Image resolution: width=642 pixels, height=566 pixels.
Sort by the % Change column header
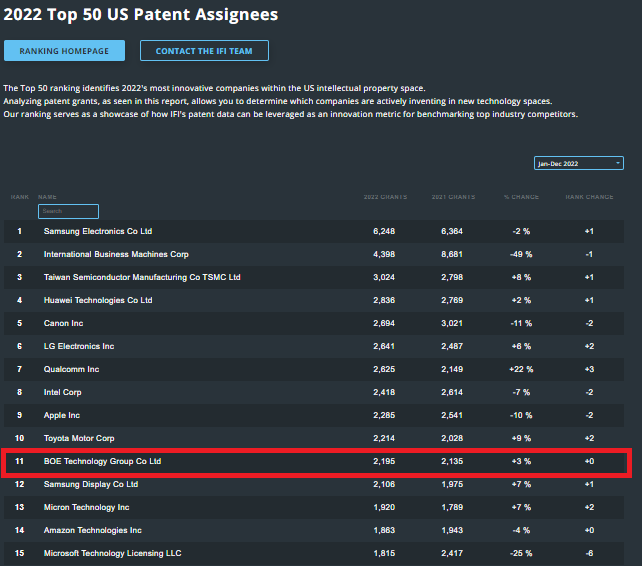click(521, 197)
